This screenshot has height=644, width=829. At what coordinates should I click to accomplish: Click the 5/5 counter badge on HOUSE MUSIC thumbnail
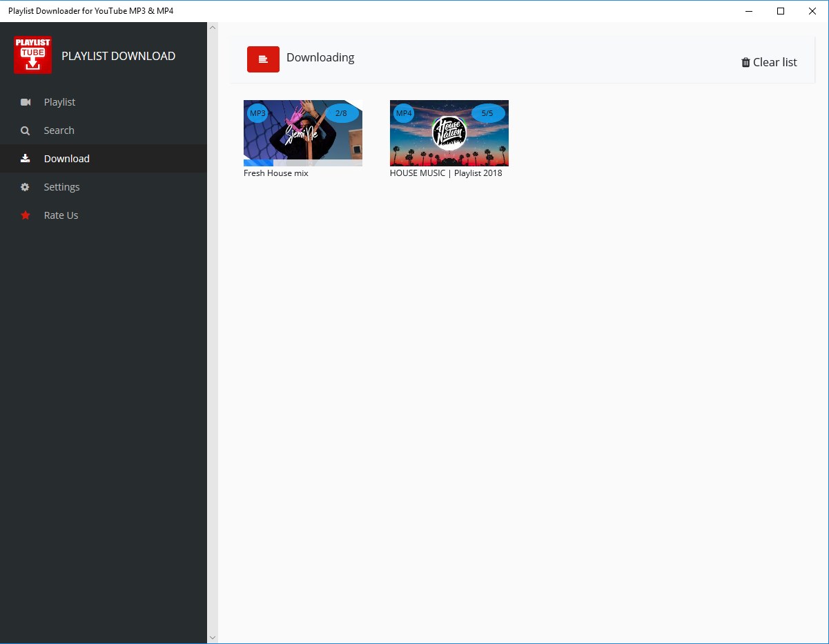487,113
